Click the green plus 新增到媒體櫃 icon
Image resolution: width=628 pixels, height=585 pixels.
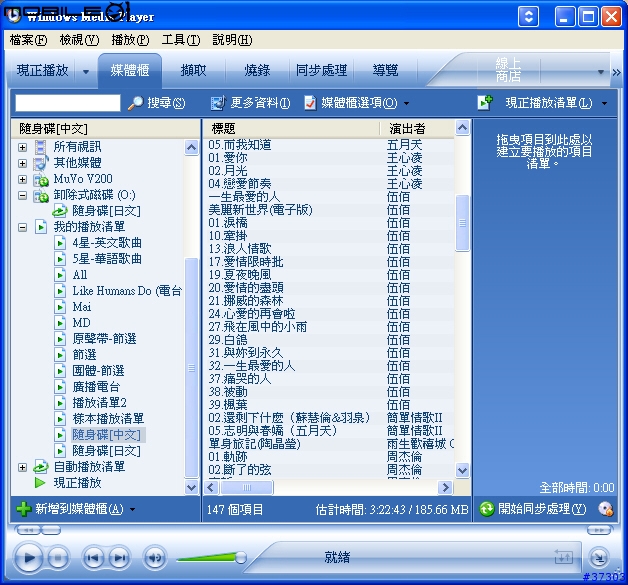(x=24, y=509)
